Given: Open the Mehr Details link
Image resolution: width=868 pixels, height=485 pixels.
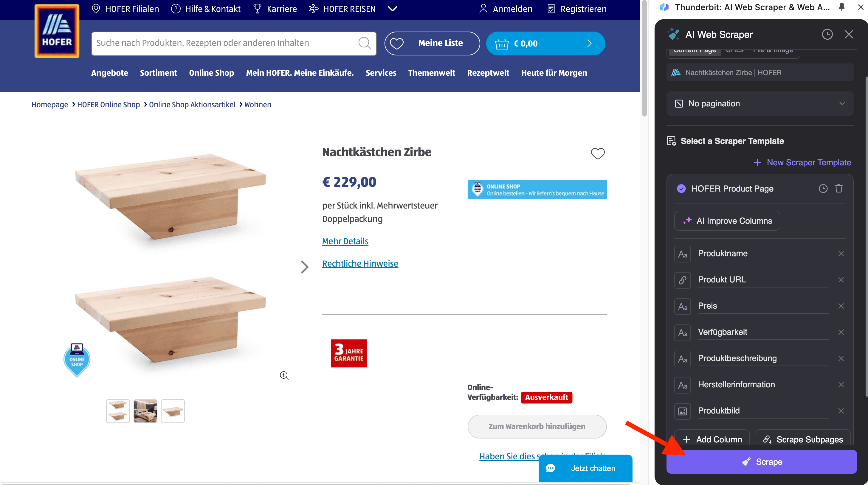Looking at the screenshot, I should pos(345,241).
